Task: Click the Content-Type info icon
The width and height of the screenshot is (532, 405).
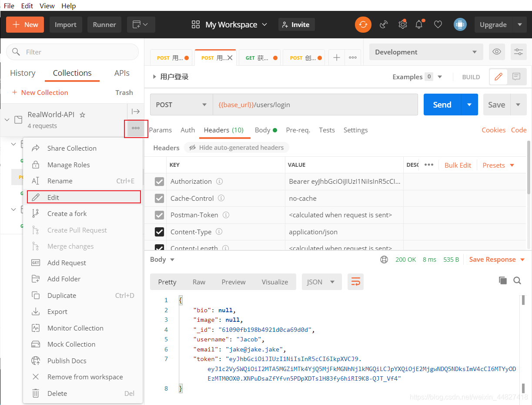Action: (219, 232)
